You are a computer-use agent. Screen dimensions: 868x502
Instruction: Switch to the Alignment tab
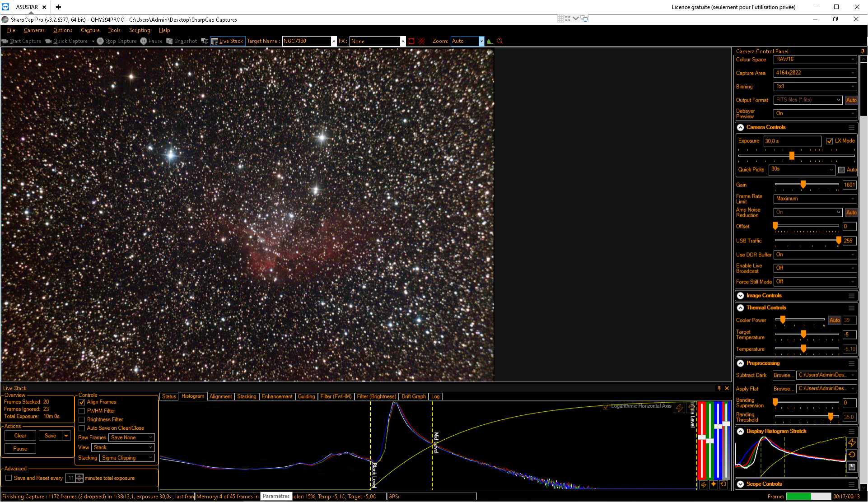coord(220,396)
